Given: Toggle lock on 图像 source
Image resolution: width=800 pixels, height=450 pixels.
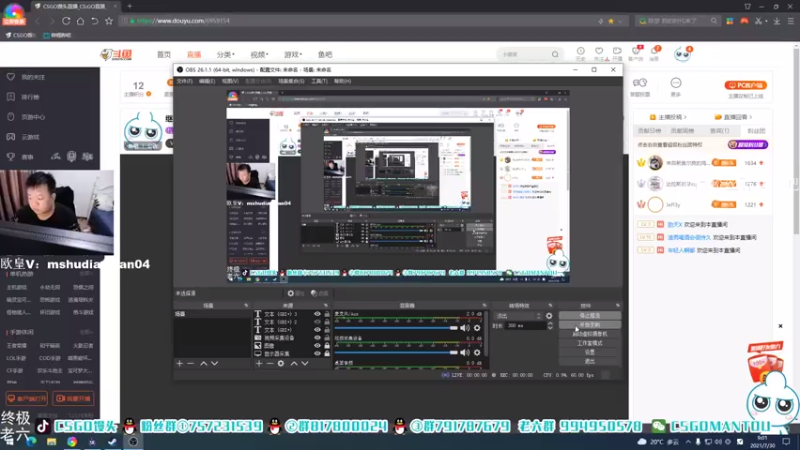Looking at the screenshot, I should pyautogui.click(x=327, y=345).
